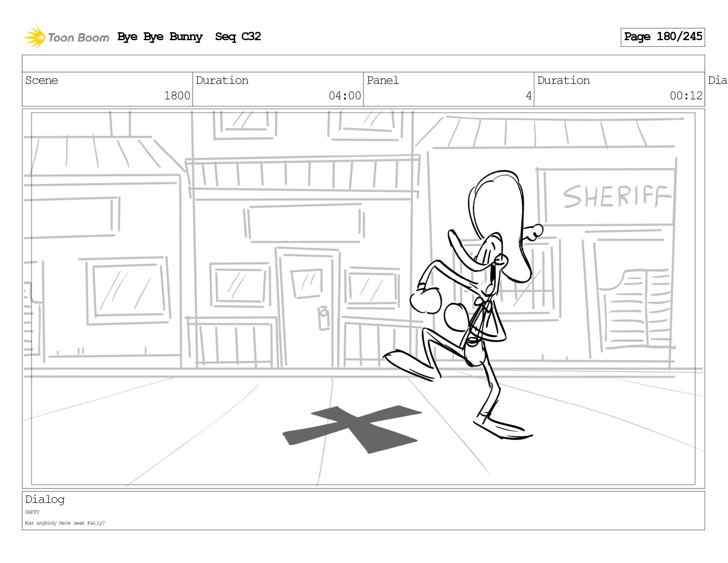Click the 'Panel' header label
728x563 pixels.
(383, 80)
